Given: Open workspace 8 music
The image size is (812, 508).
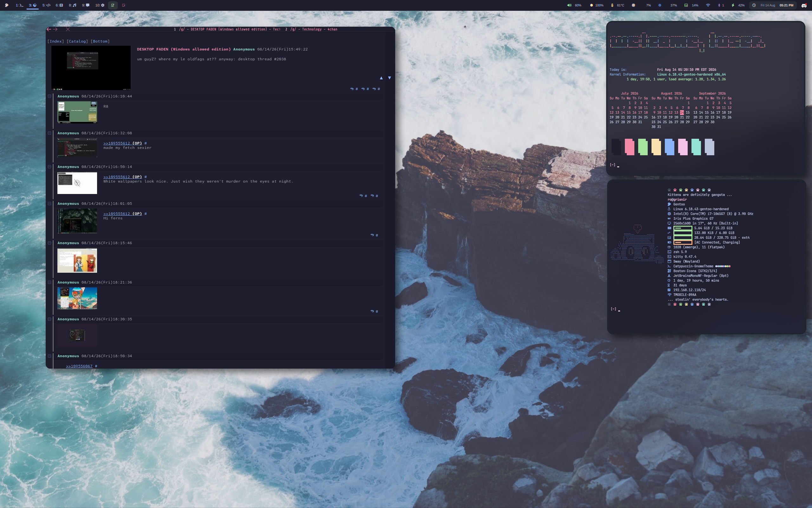Looking at the screenshot, I should click(x=72, y=5).
